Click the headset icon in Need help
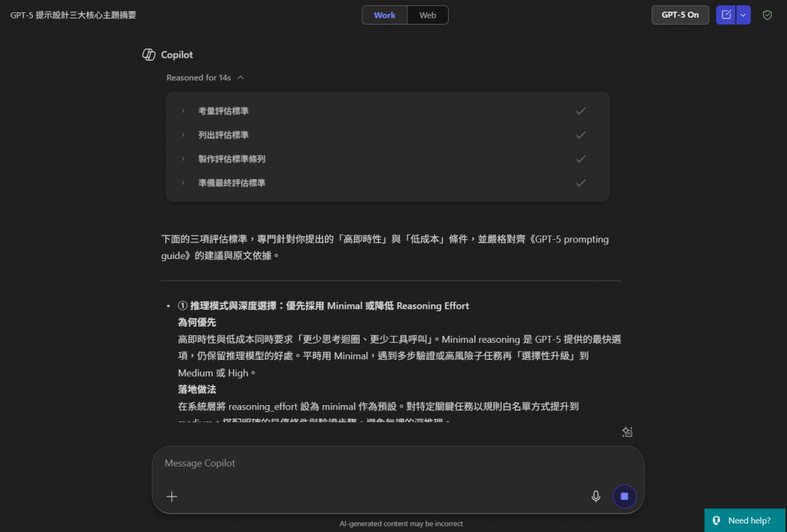Viewport: 787px width, 532px height. [716, 520]
